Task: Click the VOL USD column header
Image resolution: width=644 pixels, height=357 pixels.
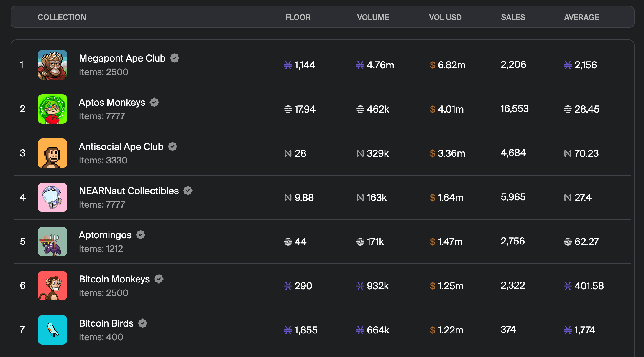Action: pyautogui.click(x=445, y=17)
